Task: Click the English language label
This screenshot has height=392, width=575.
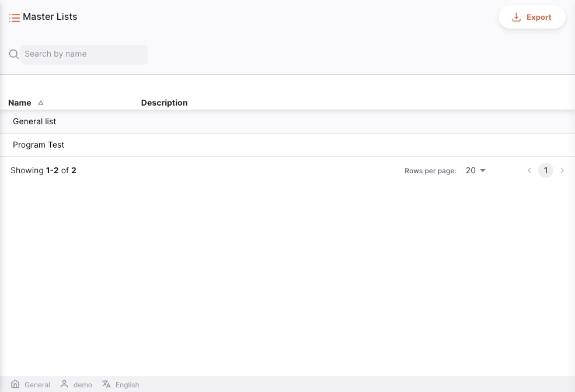Action: (x=127, y=385)
